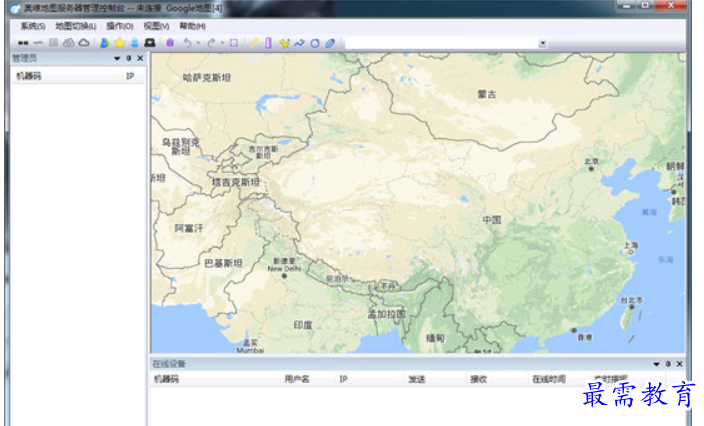Click the 上海 city marker on map

[x=630, y=253]
